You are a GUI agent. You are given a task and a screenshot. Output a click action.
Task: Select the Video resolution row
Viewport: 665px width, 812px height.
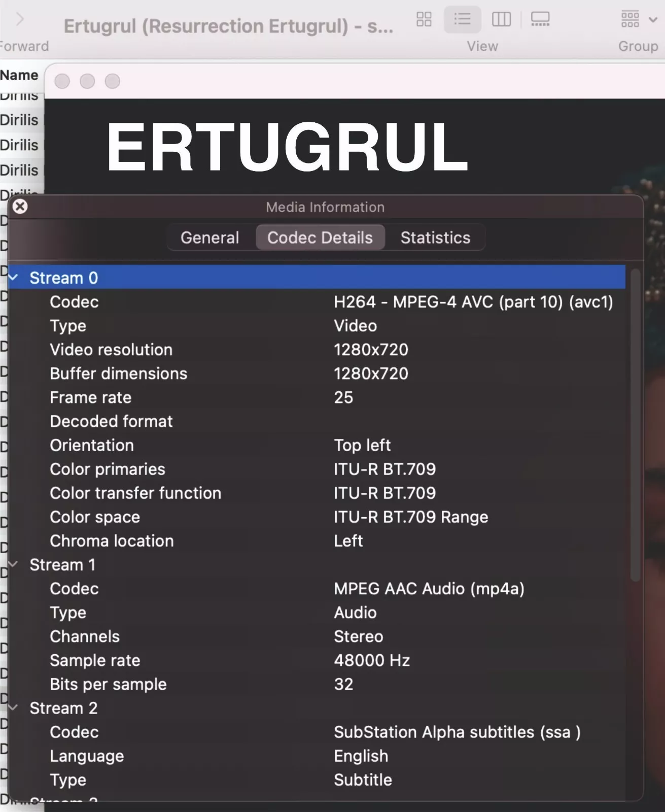[x=317, y=350]
